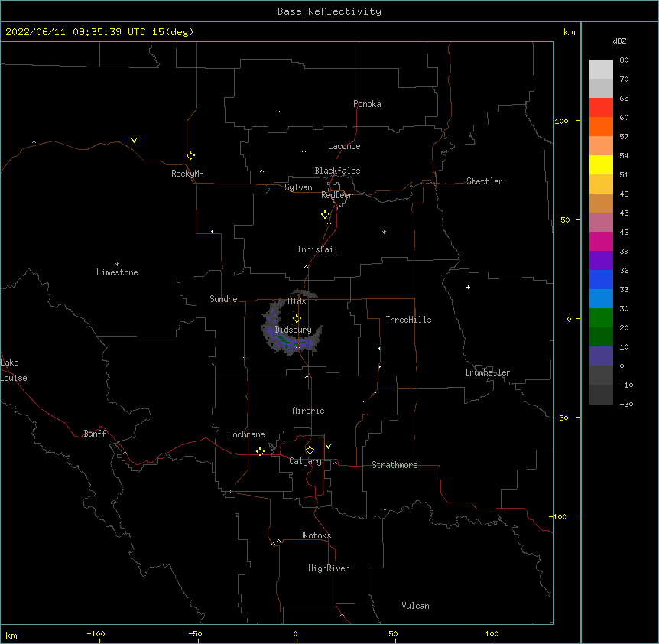659x644 pixels.
Task: Click the Strathmore label
Action: tap(394, 465)
